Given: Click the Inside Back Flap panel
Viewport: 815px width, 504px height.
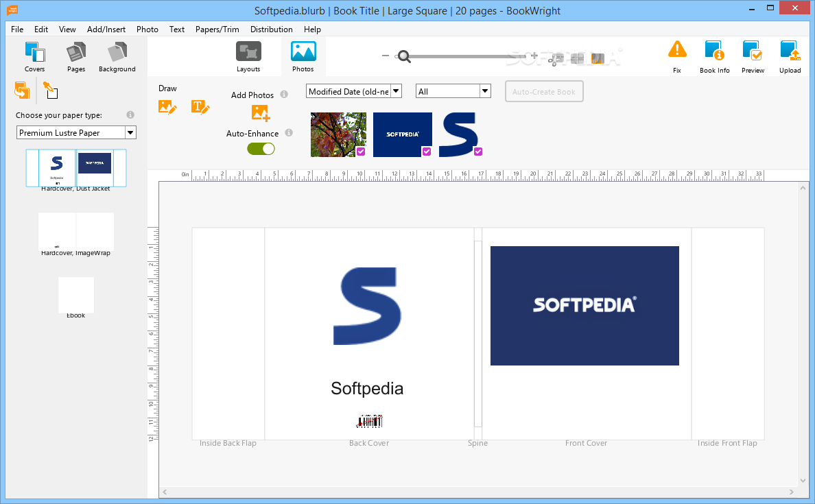Looking at the screenshot, I should tap(228, 333).
